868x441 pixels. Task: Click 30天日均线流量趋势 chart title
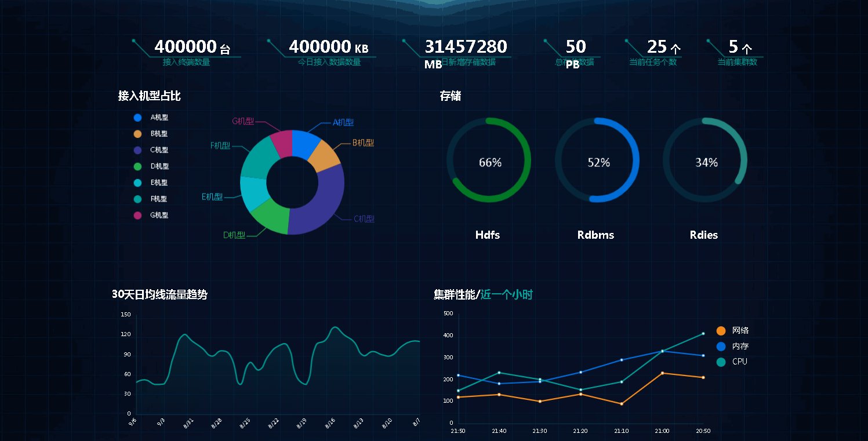[x=159, y=294]
